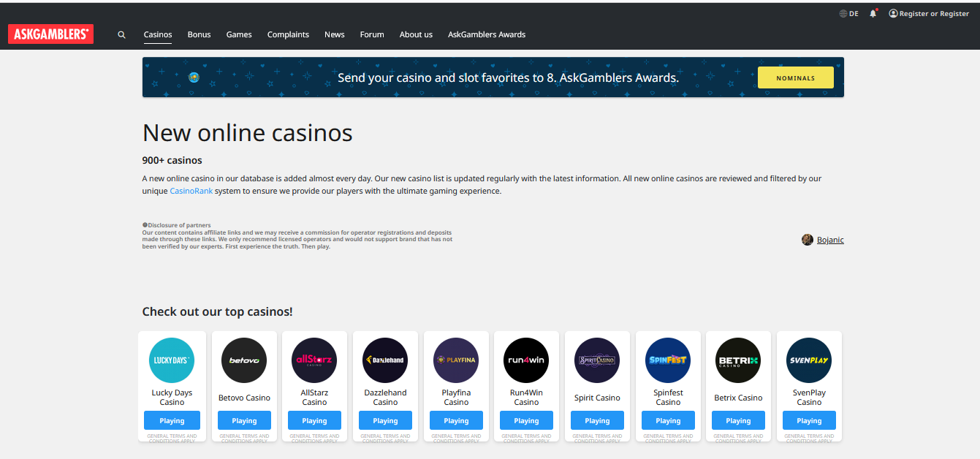Open the Bonus menu
This screenshot has height=459, width=980.
click(x=199, y=34)
